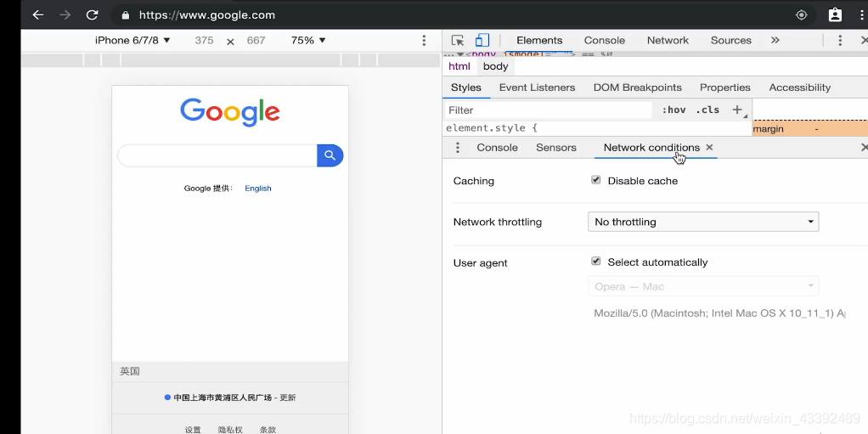868x434 pixels.
Task: Toggle the .cls class editor button
Action: click(707, 110)
